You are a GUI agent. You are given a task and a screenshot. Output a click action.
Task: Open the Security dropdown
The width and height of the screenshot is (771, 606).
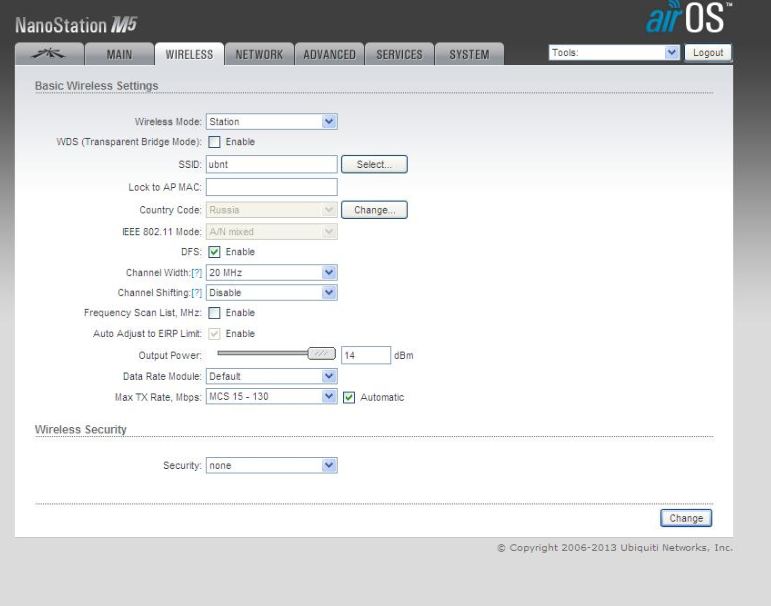271,465
